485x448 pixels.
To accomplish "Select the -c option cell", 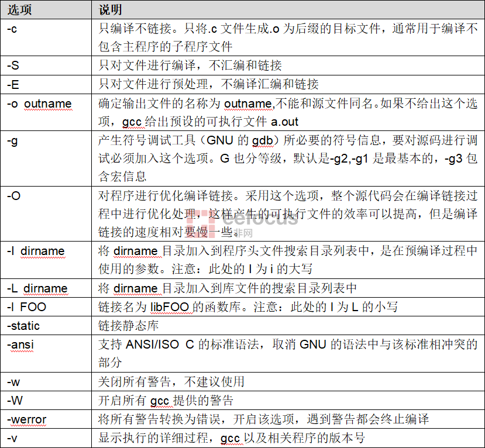I will pyautogui.click(x=46, y=37).
